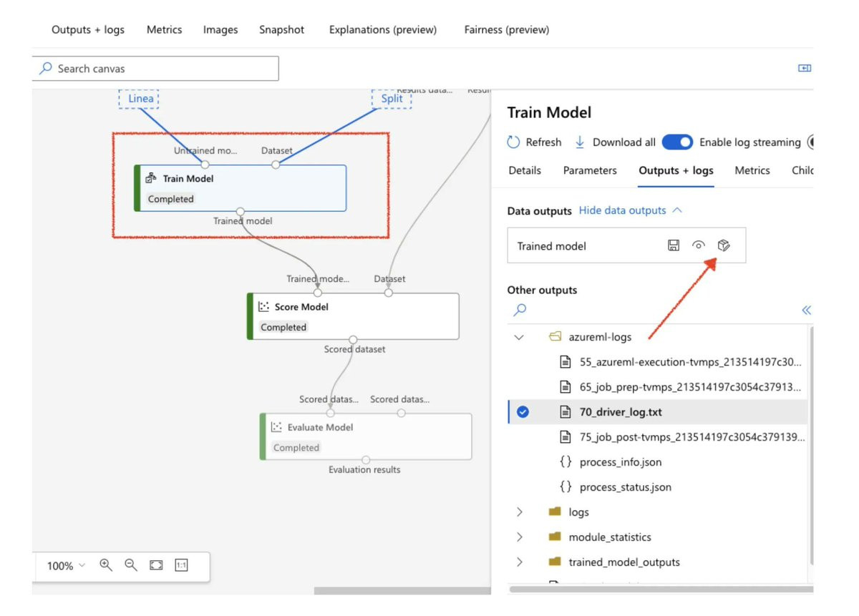Switch to Details tab in Train Model panel
The height and width of the screenshot is (616, 859).
[x=525, y=170]
